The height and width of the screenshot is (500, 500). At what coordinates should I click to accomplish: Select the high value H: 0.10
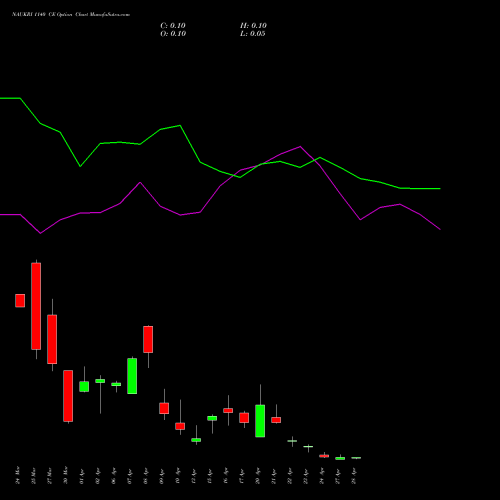coord(253,26)
